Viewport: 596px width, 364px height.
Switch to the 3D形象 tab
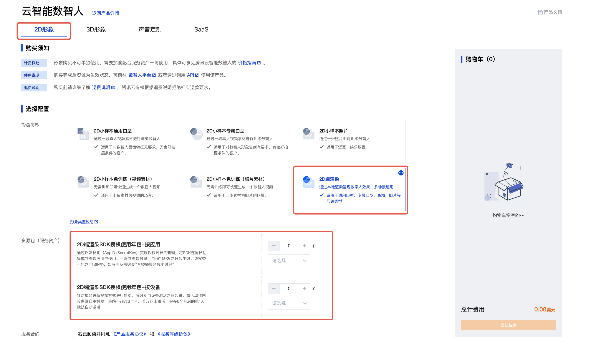[x=96, y=30]
